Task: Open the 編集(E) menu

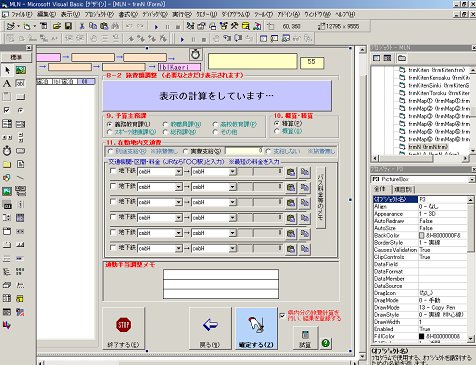Action: click(46, 15)
